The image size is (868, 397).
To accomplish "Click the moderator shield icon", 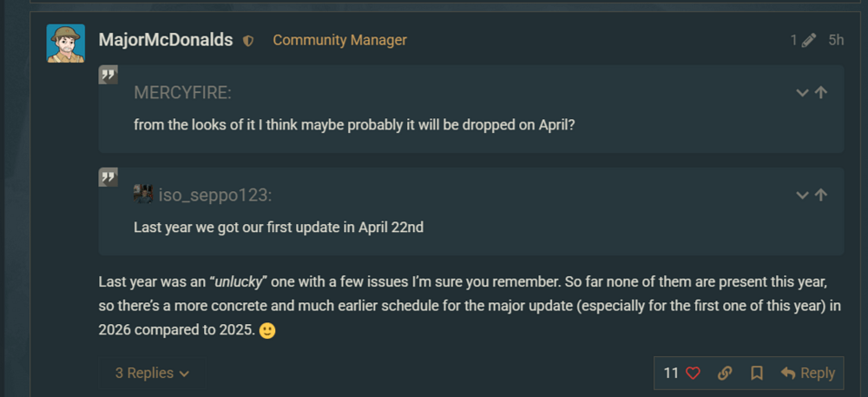I will (x=248, y=41).
